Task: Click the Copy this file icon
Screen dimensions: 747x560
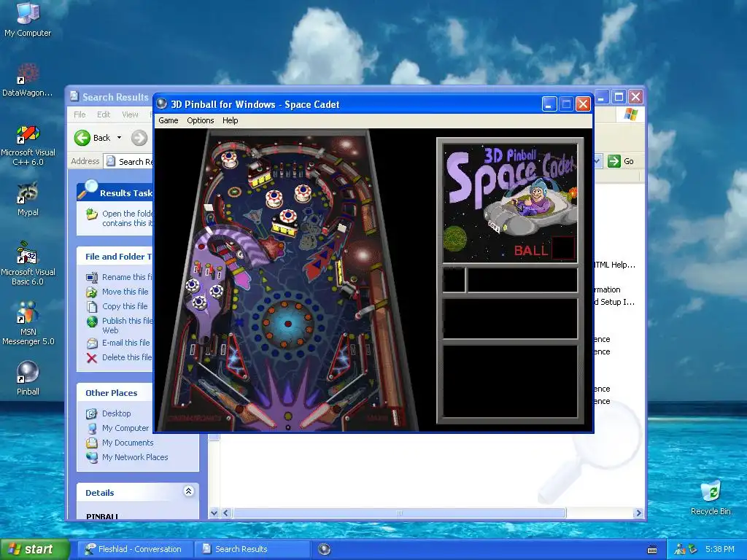Action: point(92,306)
